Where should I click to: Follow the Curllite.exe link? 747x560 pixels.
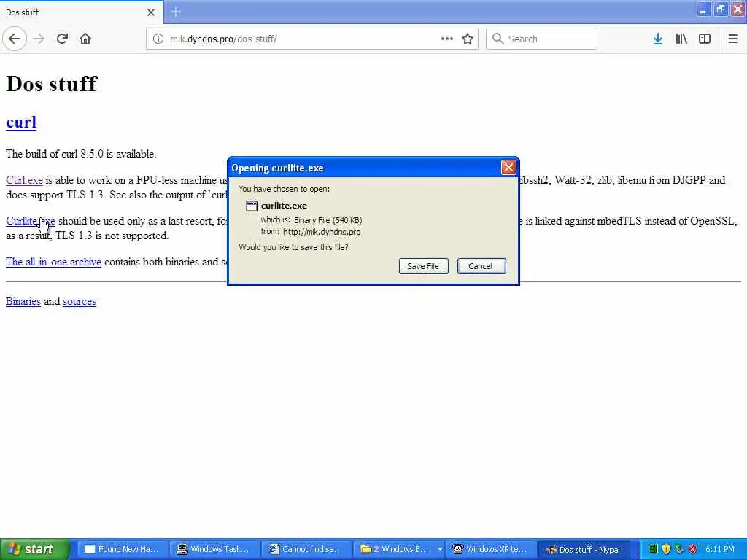[x=31, y=221]
